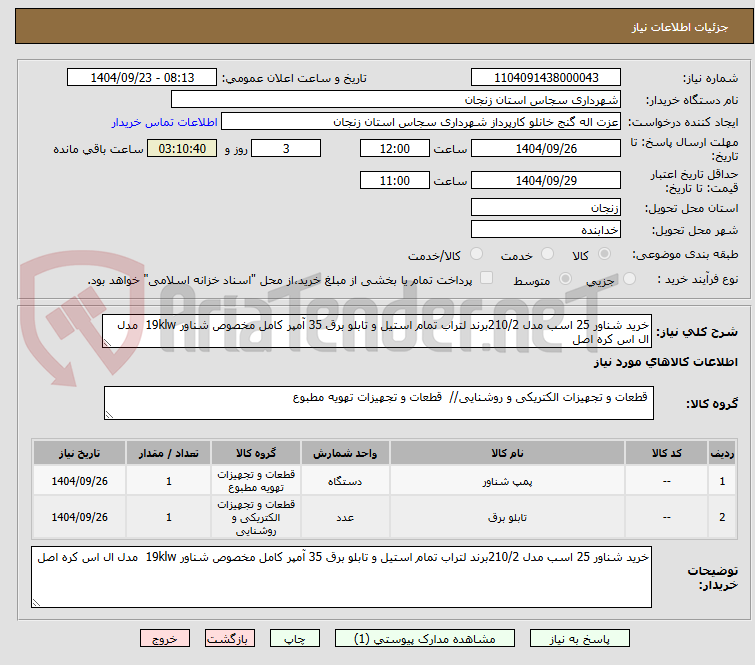Select the جزیی purchase type radio
Viewport: 755px width, 665px height.
click(629, 278)
